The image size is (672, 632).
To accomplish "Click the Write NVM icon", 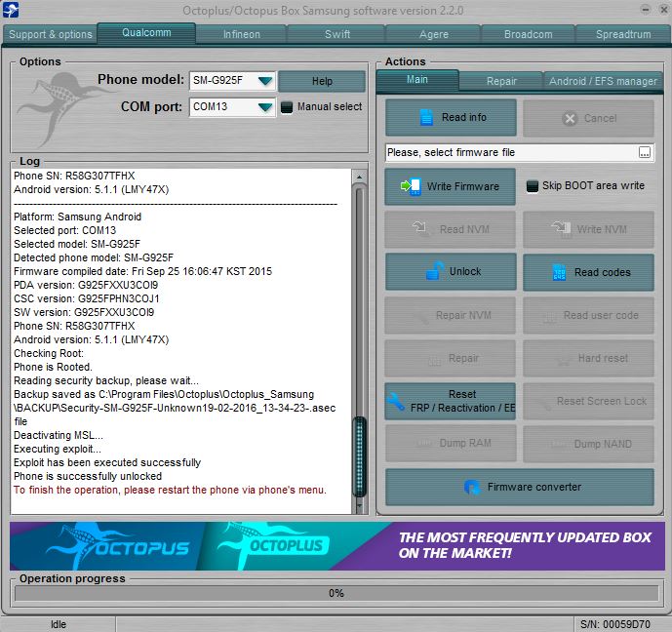I will [561, 228].
